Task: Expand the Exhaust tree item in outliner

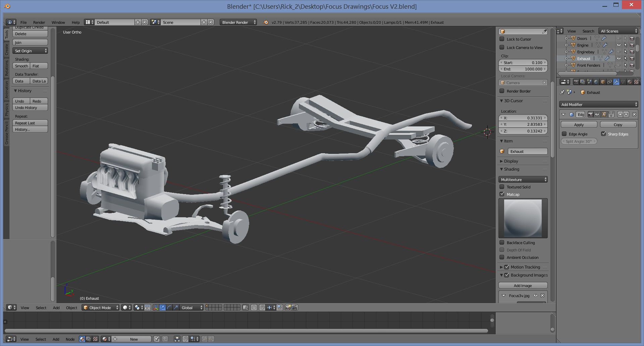Action: (x=566, y=58)
